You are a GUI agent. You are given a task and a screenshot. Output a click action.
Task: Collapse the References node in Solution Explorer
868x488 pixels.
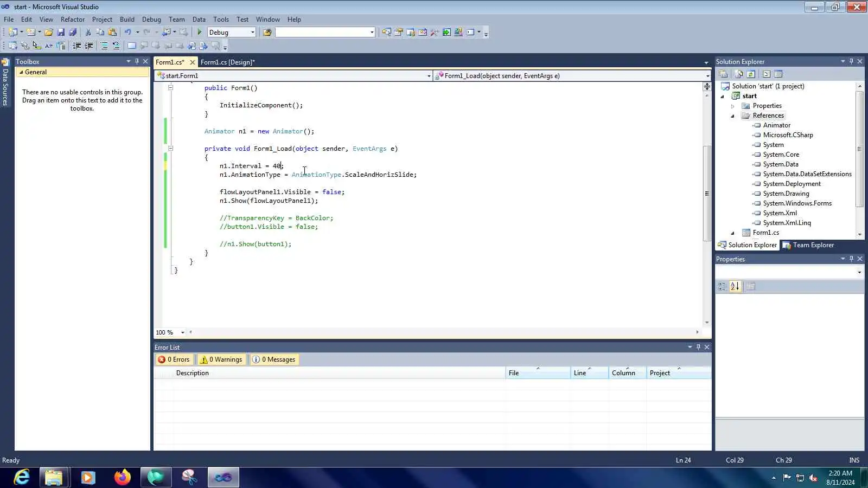tap(732, 116)
